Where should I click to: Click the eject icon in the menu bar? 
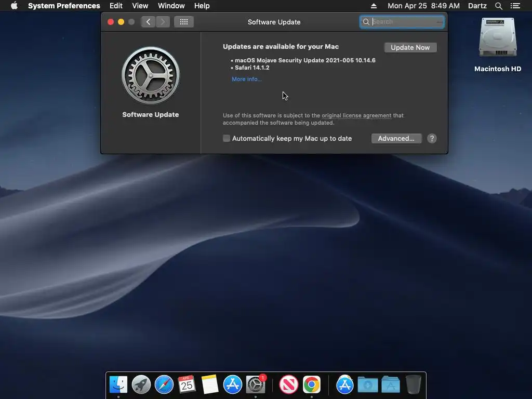[x=374, y=6]
